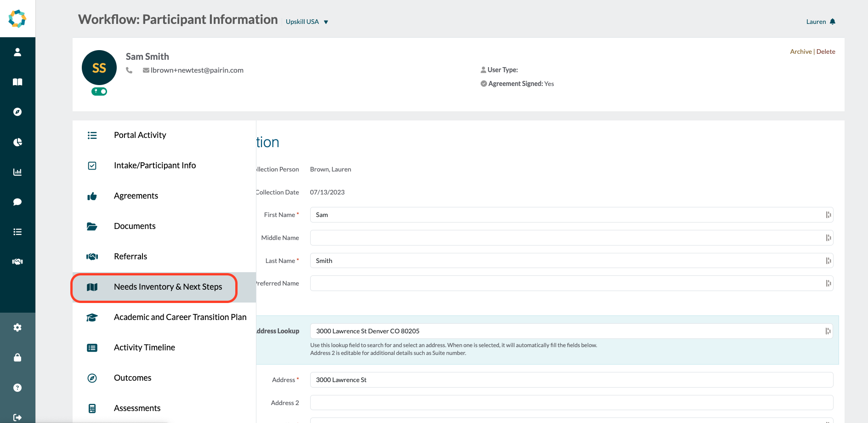The width and height of the screenshot is (868, 423).
Task: Open the Needs Inventory & Next Steps tab
Action: 168,287
